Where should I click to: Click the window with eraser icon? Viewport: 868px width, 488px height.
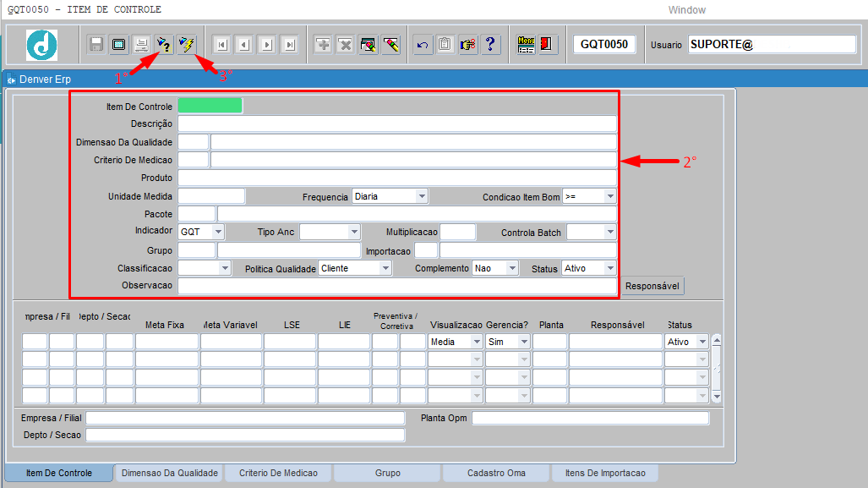pos(368,44)
